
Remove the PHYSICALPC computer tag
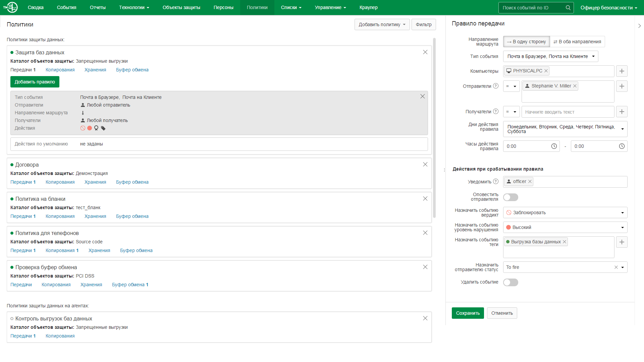[x=546, y=71]
